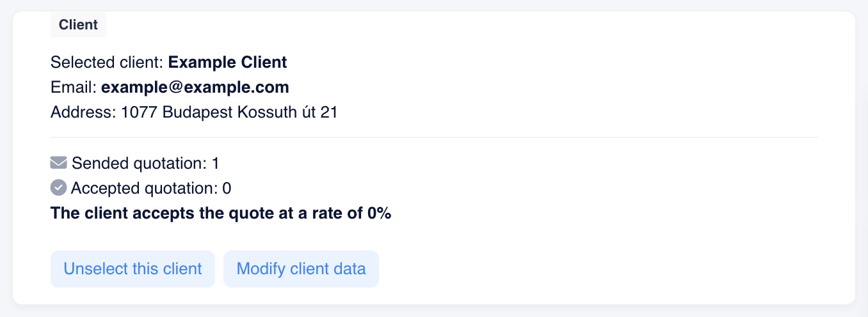Click the example@example.com email address
The height and width of the screenshot is (317, 868).
(x=195, y=87)
